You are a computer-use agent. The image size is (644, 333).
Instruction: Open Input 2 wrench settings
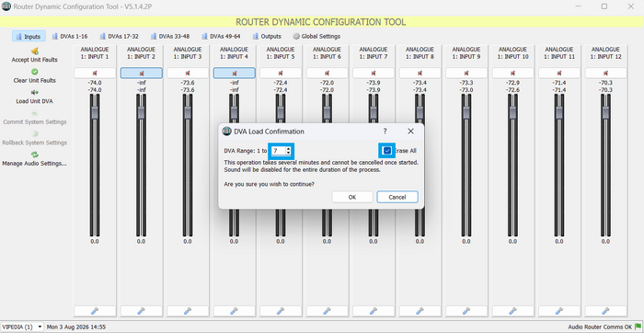[x=142, y=311]
